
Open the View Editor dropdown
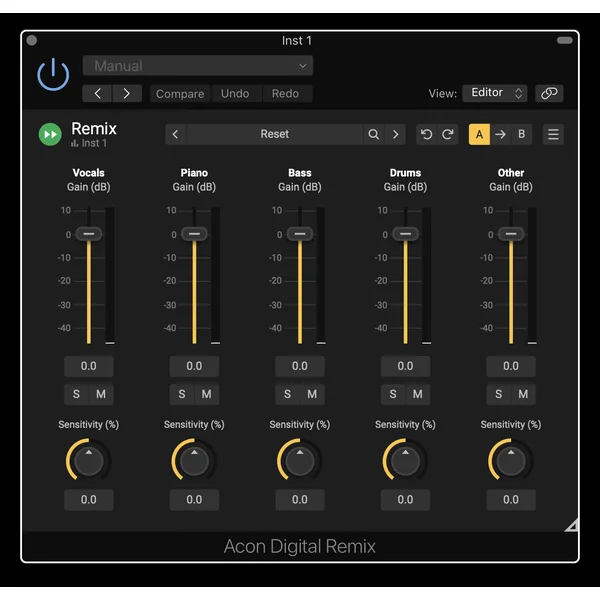point(495,93)
